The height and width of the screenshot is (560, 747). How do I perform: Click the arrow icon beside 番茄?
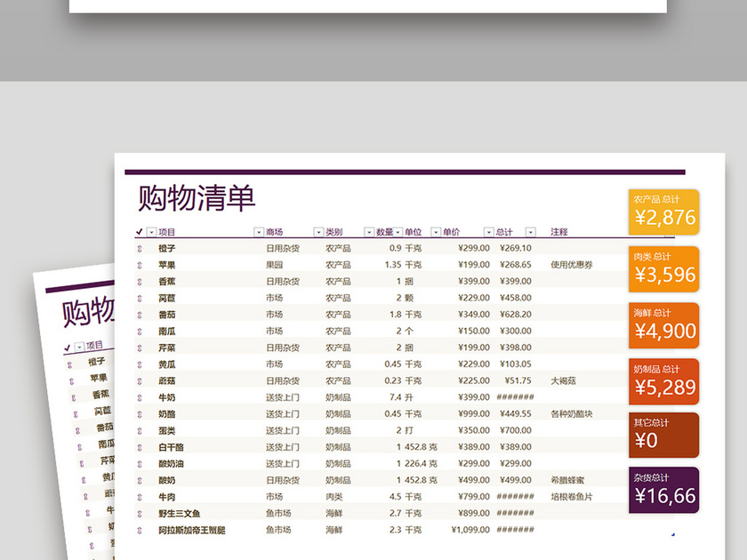pos(139,315)
